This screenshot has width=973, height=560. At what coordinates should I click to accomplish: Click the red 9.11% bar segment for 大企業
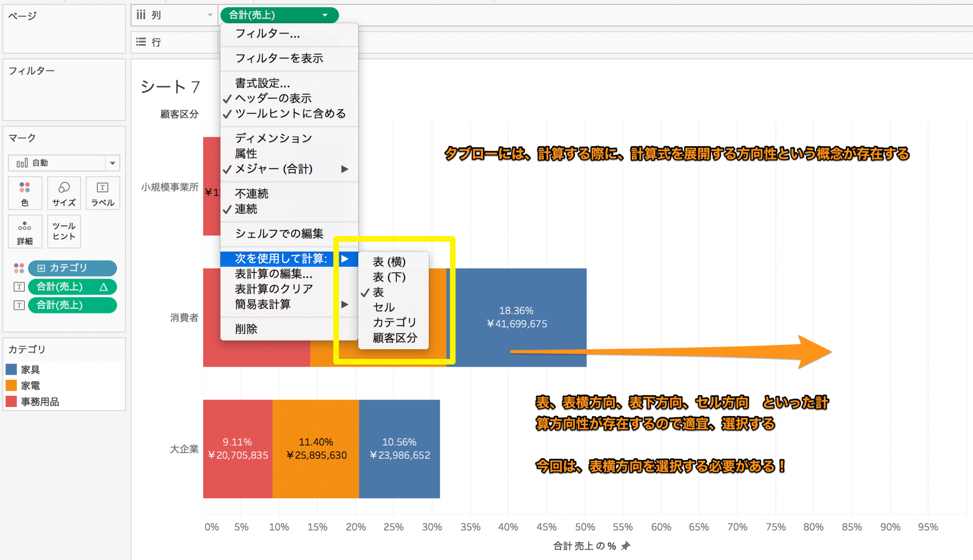point(238,449)
